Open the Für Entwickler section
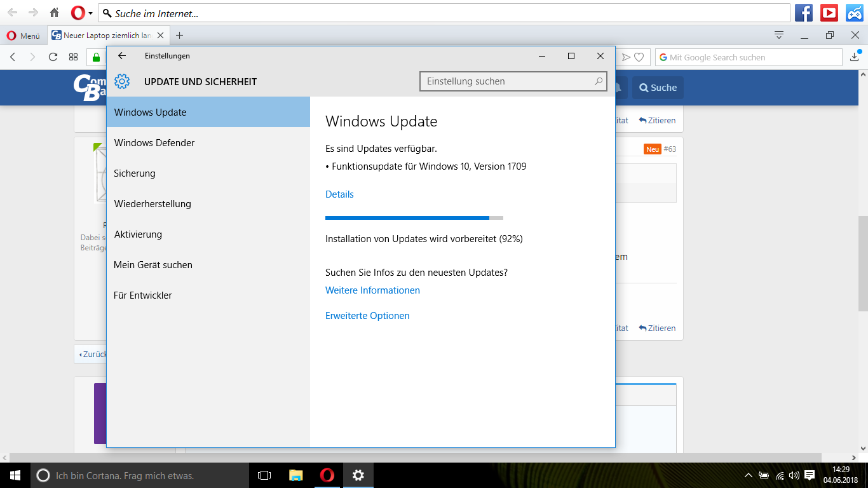The image size is (868, 488). coord(208,295)
